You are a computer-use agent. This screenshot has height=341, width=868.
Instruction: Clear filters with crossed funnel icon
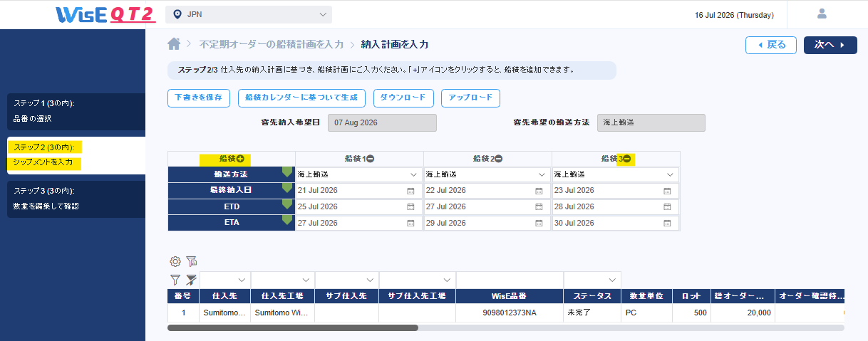[x=191, y=280]
